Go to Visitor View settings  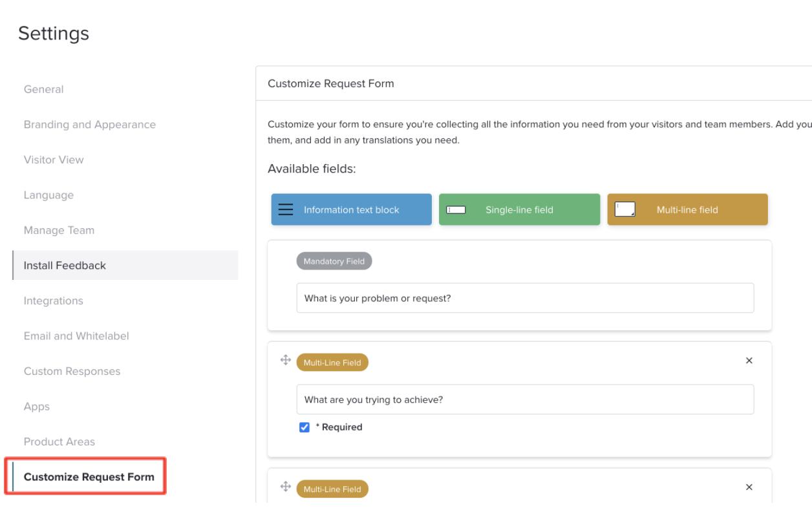(54, 160)
